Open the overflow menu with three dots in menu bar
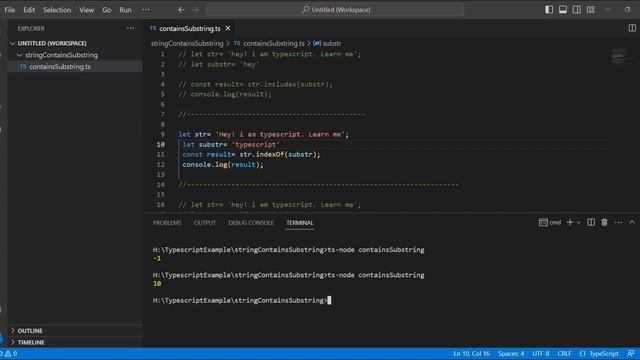Screen dimensions: 640x360 click(x=146, y=10)
